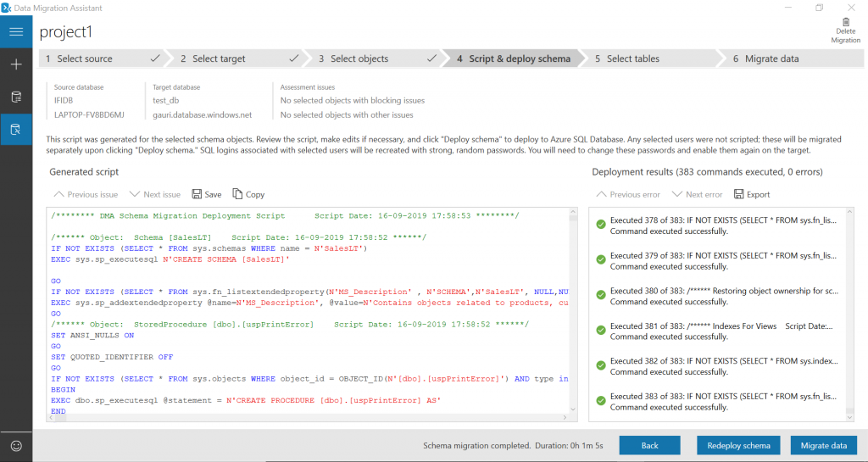This screenshot has width=868, height=462.
Task: Click the script pane vertical scrollbar
Action: click(x=573, y=310)
